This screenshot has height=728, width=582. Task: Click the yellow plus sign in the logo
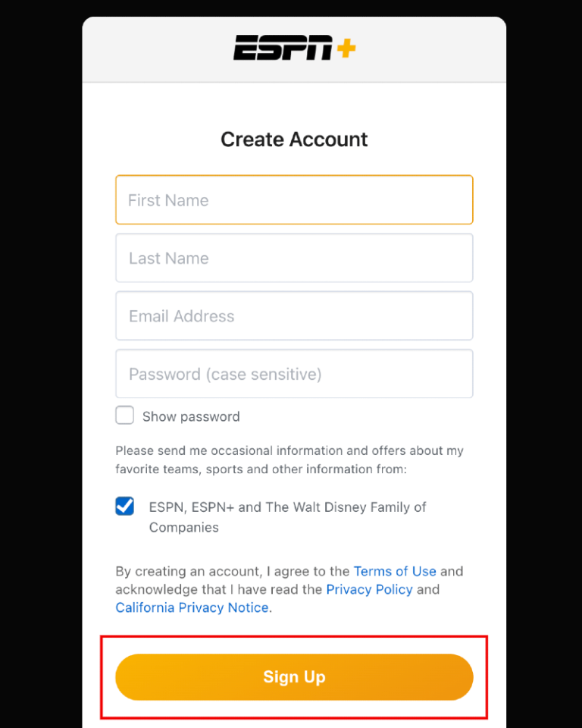coord(345,49)
